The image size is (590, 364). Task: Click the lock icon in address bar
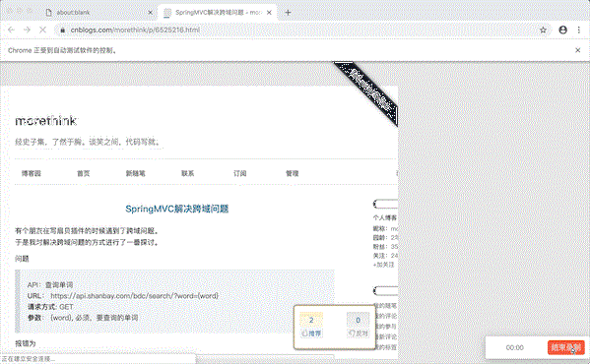point(63,30)
